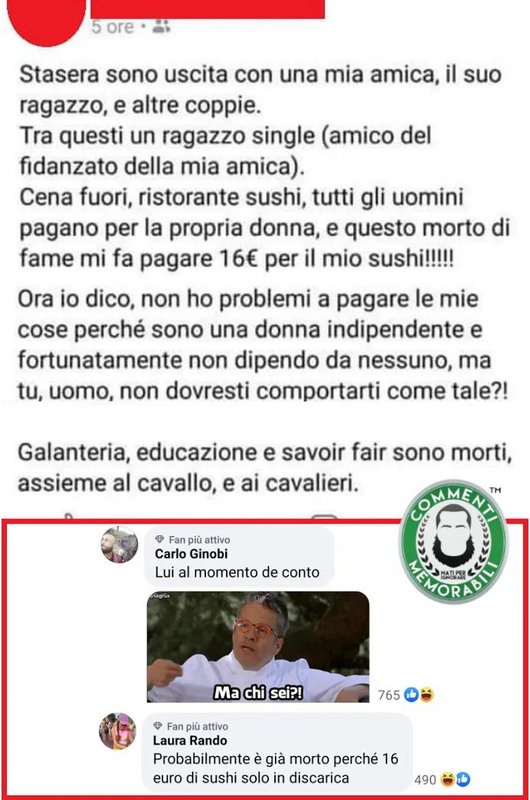Click the laughing emoji beside 765

[x=426, y=694]
